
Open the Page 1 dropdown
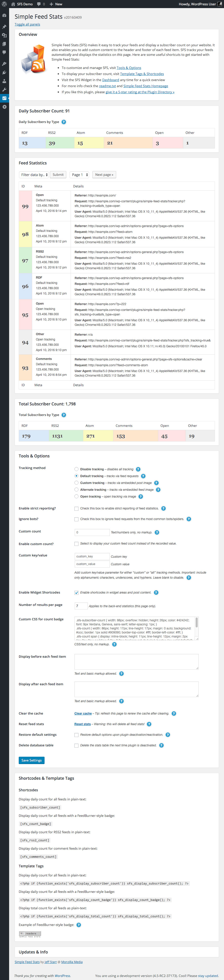[x=79, y=175]
